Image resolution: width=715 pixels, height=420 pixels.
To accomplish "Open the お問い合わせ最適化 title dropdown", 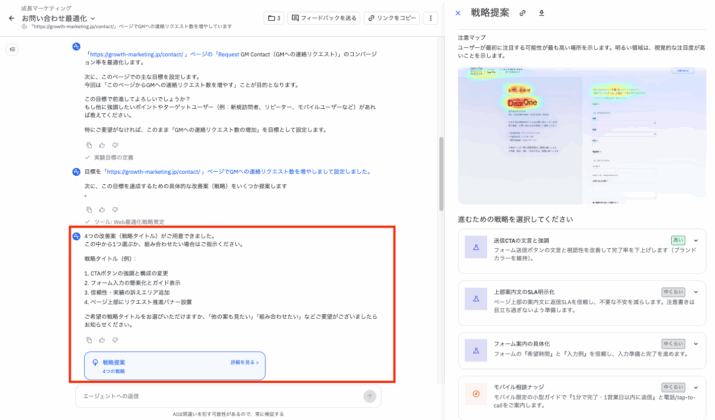I will [x=94, y=18].
